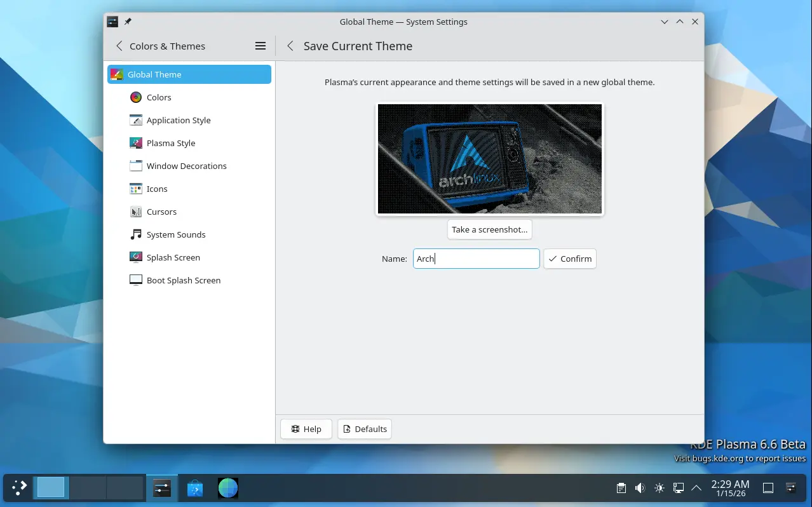Click the clipboard icon in system tray
The width and height of the screenshot is (812, 507).
(621, 488)
